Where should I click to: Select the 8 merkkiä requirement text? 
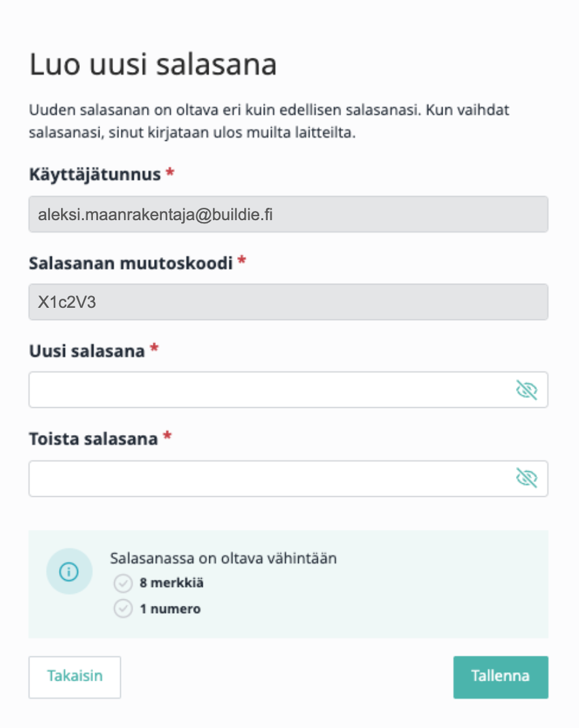[172, 583]
